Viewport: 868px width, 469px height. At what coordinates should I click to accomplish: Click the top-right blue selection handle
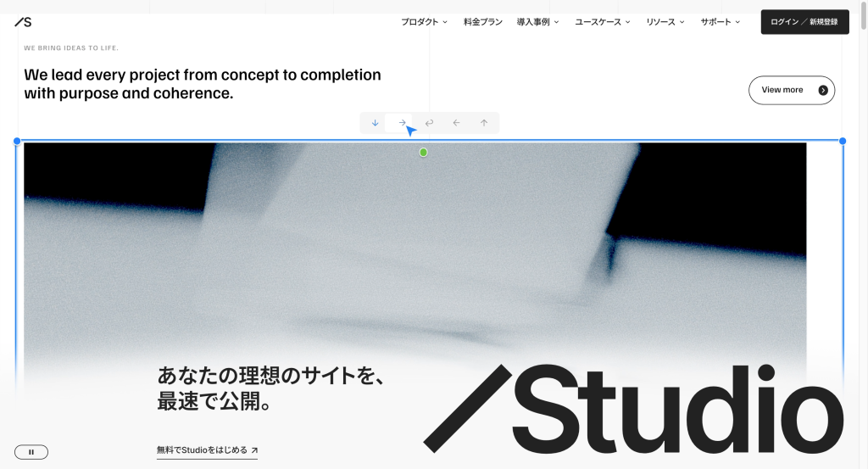[843, 141]
